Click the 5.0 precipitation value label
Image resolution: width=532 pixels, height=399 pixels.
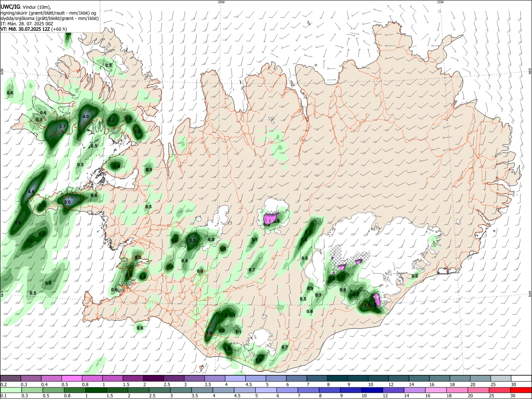click(67, 202)
